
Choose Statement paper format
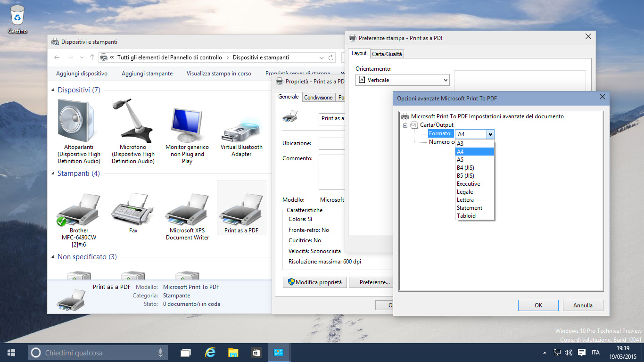474,208
